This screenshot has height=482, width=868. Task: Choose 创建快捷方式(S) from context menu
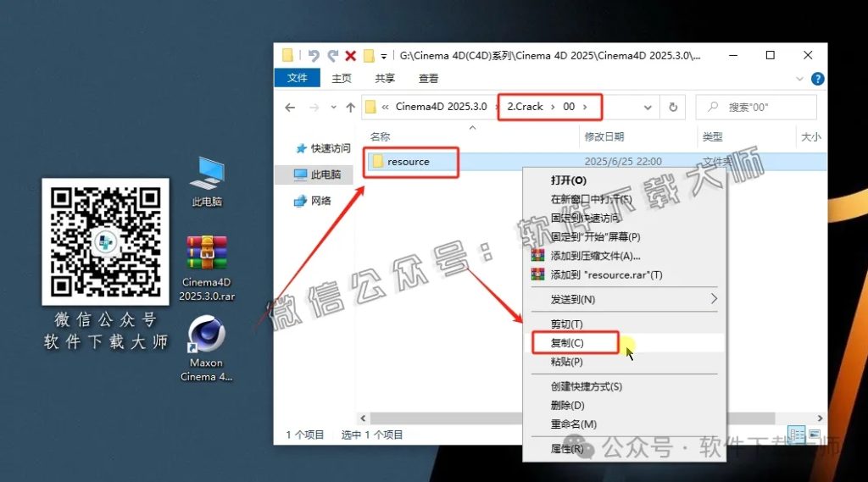pos(624,386)
